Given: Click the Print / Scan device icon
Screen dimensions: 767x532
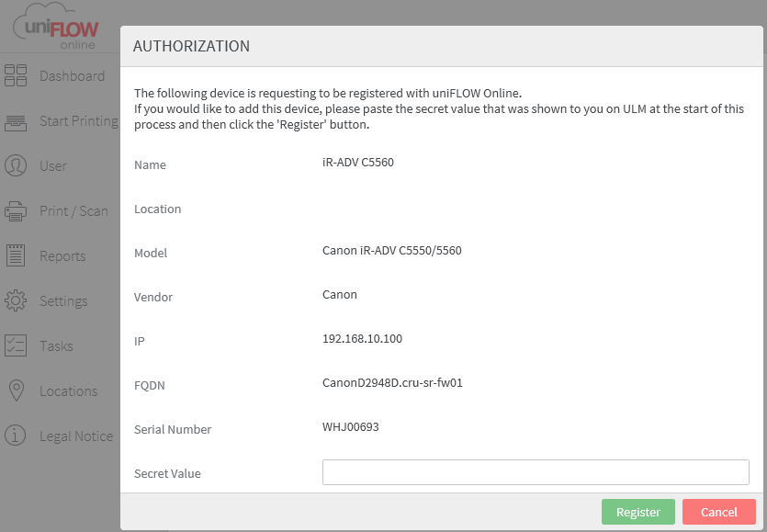Looking at the screenshot, I should click(x=16, y=211).
